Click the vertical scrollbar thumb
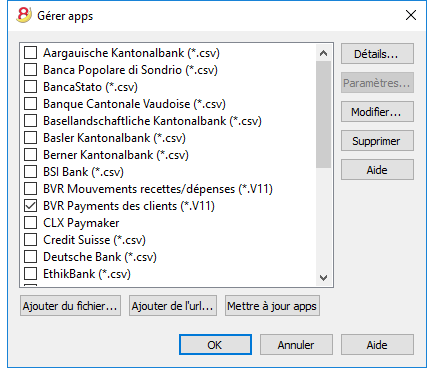Viewport: 434px width, 375px height. [x=323, y=114]
